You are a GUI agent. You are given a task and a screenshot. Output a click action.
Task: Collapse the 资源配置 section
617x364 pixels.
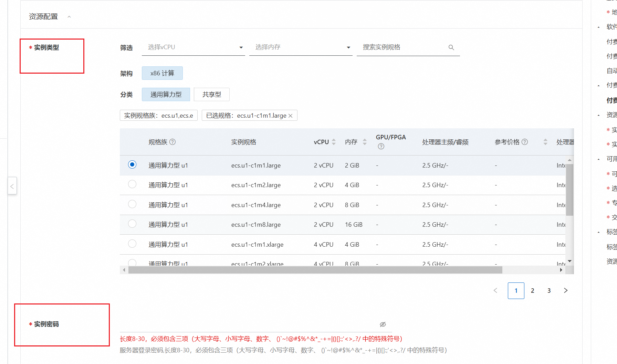click(69, 16)
